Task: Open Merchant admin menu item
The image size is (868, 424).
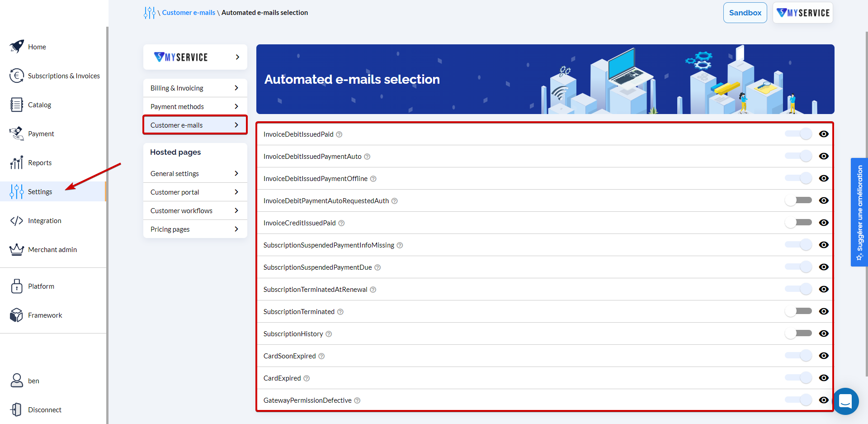Action: tap(53, 249)
